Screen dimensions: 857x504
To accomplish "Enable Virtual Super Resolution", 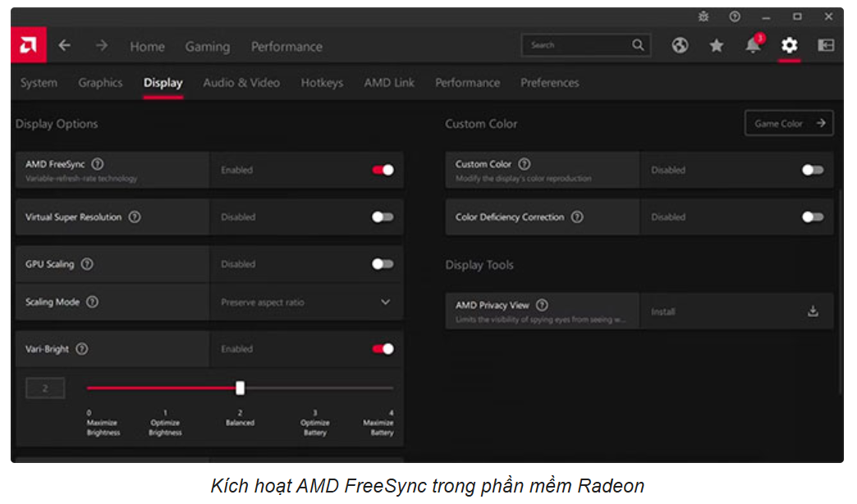I will [383, 218].
